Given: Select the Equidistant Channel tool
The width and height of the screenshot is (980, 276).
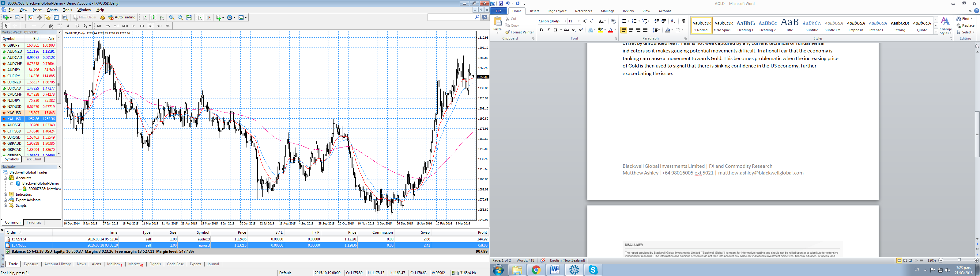Looking at the screenshot, I should pos(51,26).
